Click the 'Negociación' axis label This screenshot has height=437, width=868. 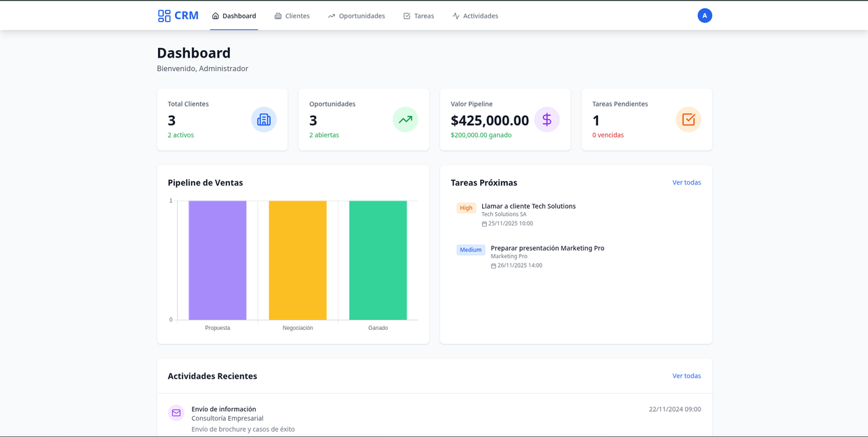click(x=298, y=328)
